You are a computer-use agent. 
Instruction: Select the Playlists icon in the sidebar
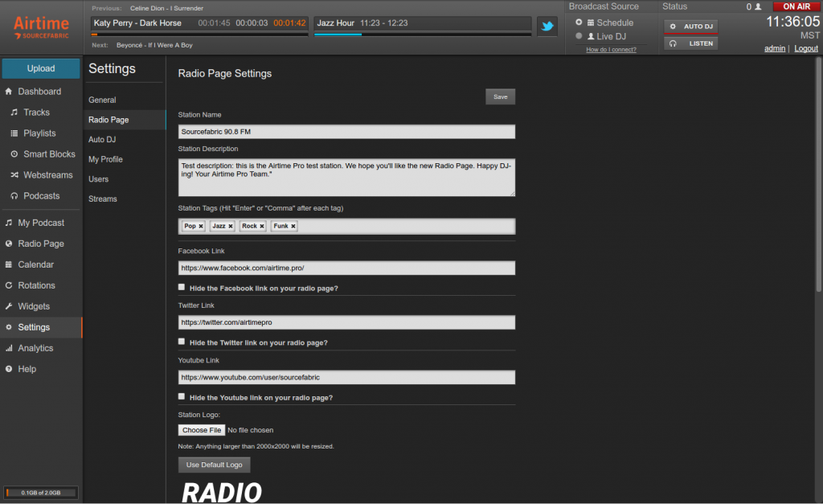pyautogui.click(x=14, y=133)
